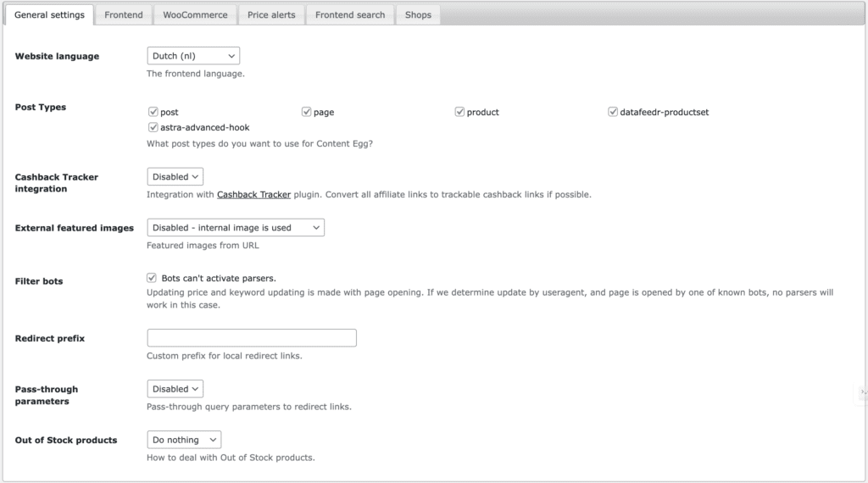The height and width of the screenshot is (483, 868).
Task: Select 'Pass-through query parameters to redirect links.'
Action: pyautogui.click(x=249, y=407)
